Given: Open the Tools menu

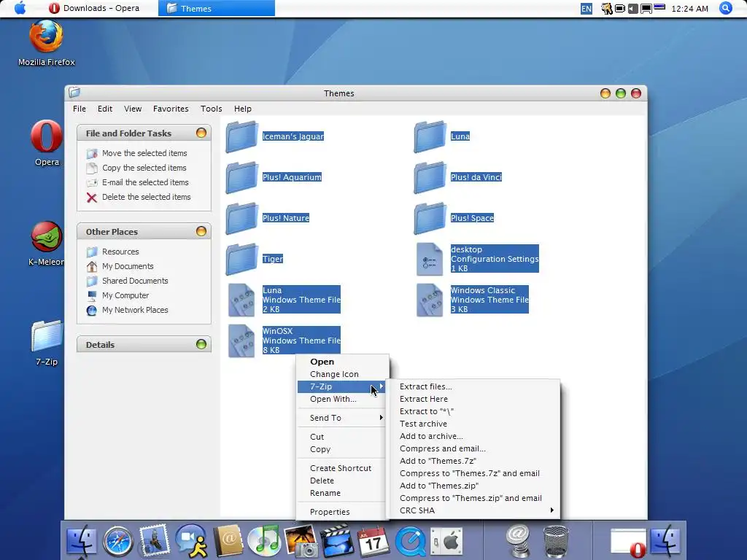Looking at the screenshot, I should click(211, 109).
